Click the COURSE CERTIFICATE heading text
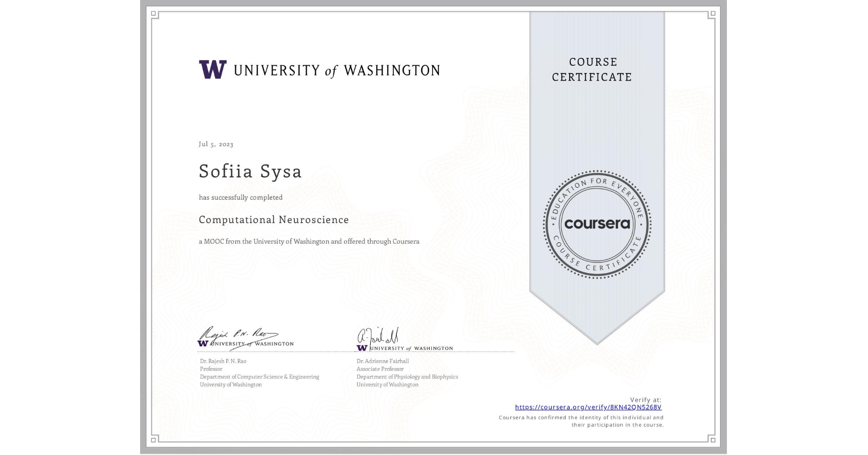Viewport: 868px width, 455px height. tap(591, 70)
